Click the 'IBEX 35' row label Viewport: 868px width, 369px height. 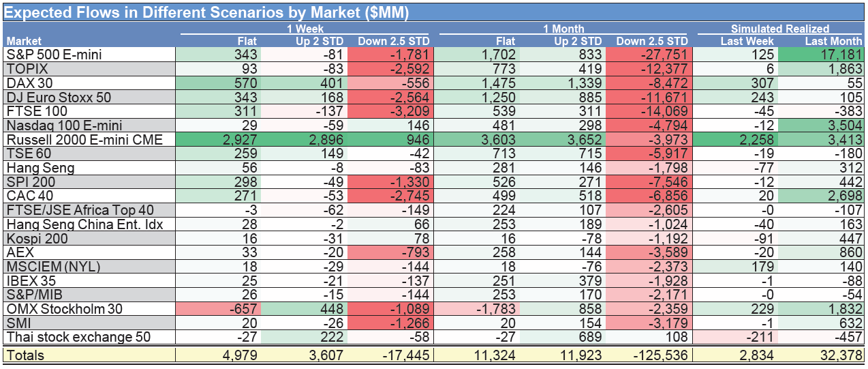[31, 280]
